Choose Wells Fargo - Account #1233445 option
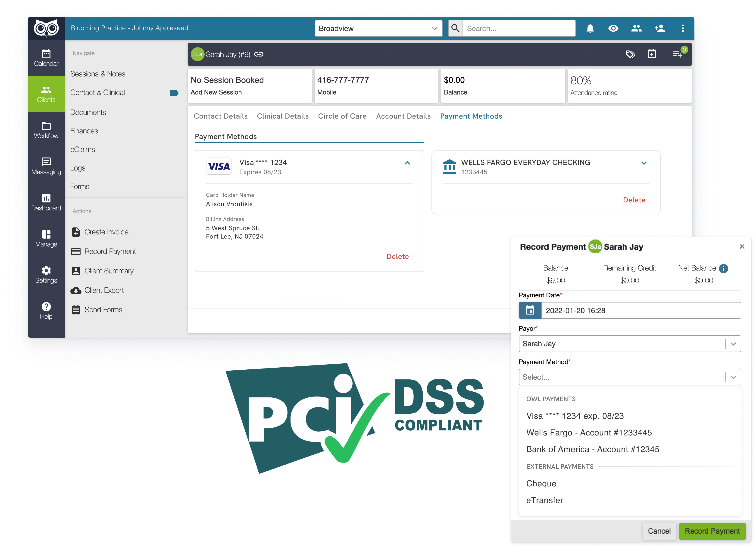The image size is (756, 548). click(589, 433)
